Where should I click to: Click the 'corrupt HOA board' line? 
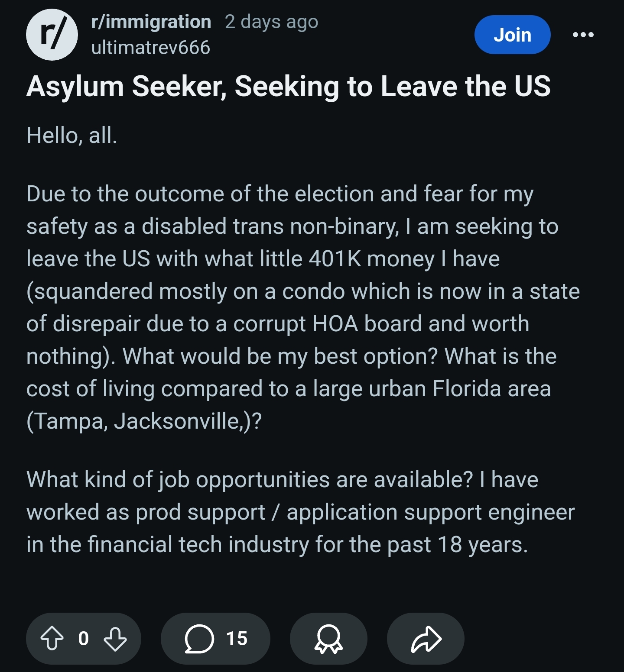(277, 324)
